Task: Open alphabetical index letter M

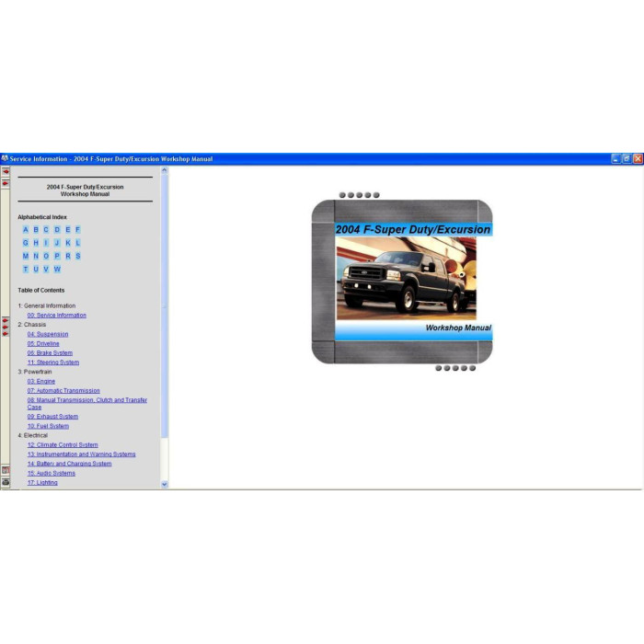Action: [x=26, y=256]
